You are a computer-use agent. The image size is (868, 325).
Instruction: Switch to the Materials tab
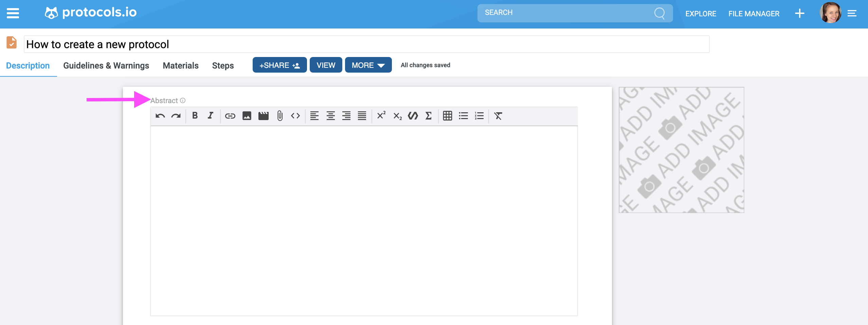tap(180, 65)
